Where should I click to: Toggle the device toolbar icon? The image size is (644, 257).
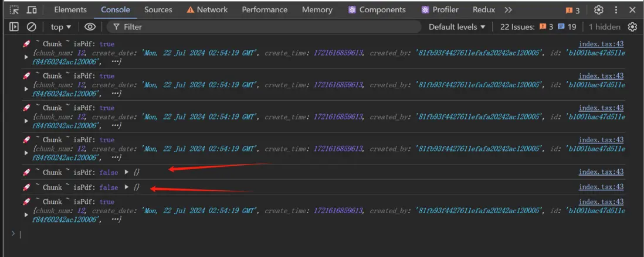32,10
